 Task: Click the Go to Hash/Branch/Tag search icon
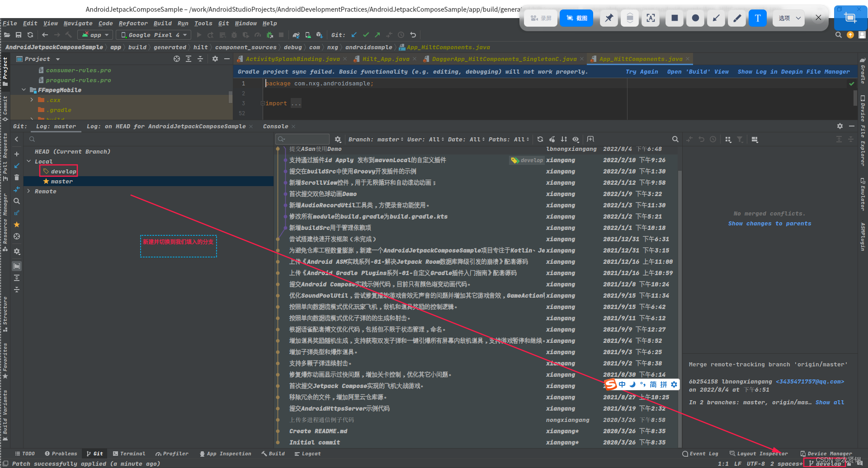[675, 139]
